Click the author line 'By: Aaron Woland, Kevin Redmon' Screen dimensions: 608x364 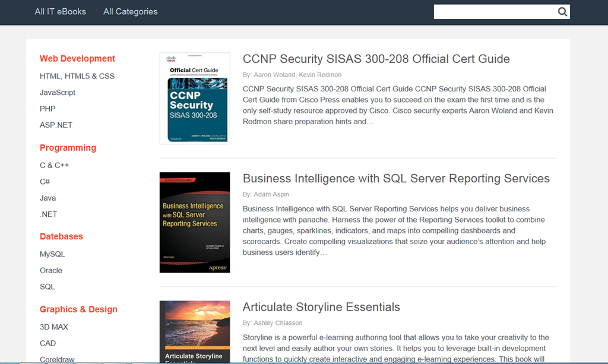click(292, 75)
